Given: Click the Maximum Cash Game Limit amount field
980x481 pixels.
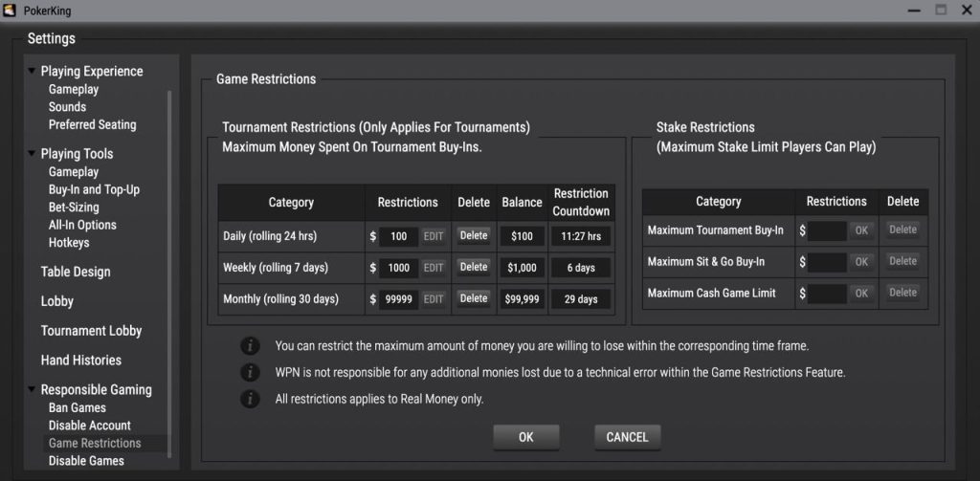Looking at the screenshot, I should pos(827,294).
